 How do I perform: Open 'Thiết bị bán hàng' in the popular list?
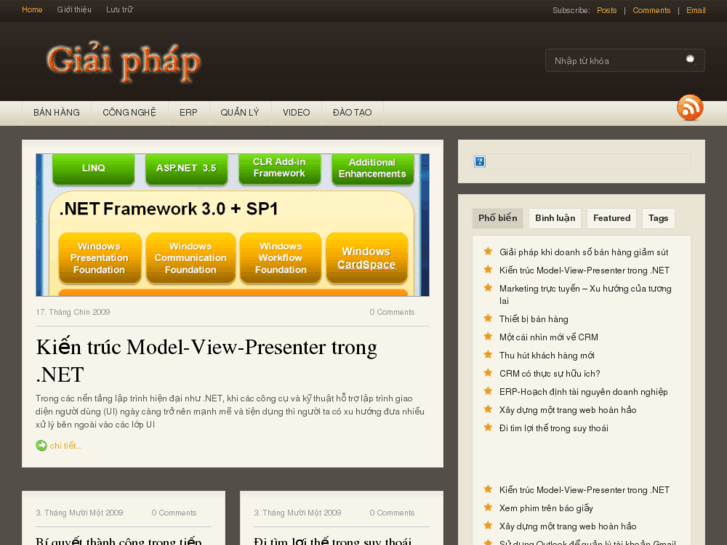(x=534, y=319)
